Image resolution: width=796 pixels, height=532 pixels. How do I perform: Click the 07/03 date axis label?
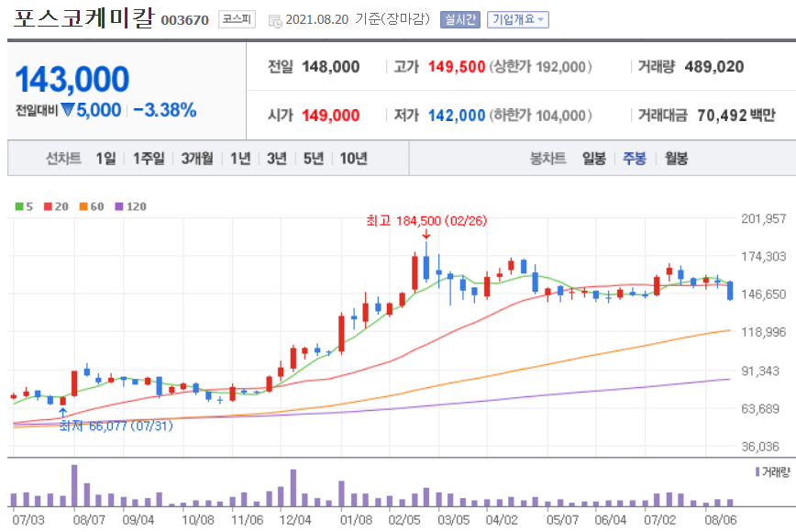point(28,520)
